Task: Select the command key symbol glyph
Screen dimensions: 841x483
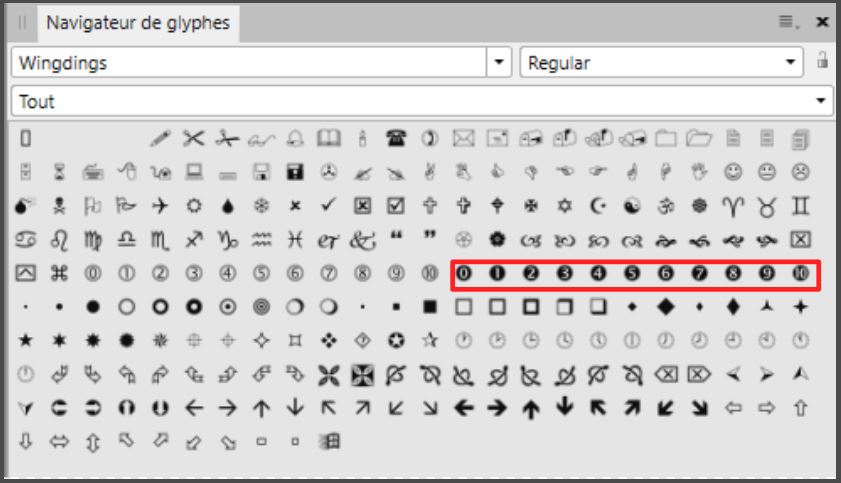Action: tap(59, 273)
